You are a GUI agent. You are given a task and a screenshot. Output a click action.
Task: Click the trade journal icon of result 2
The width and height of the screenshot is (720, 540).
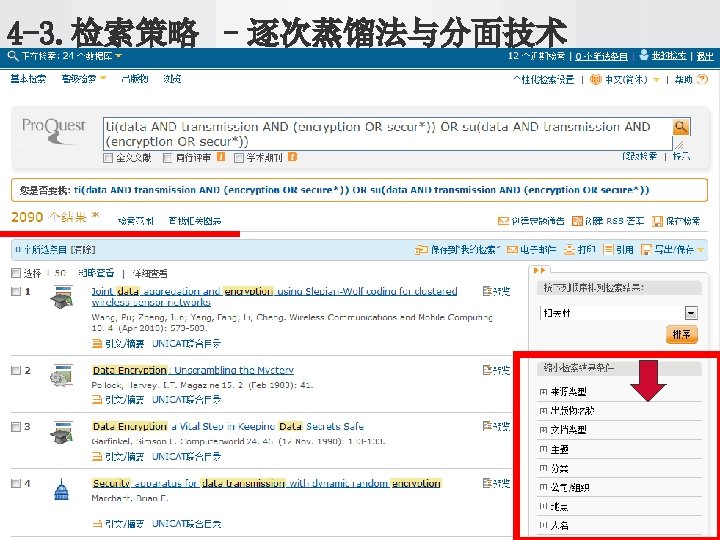62,375
